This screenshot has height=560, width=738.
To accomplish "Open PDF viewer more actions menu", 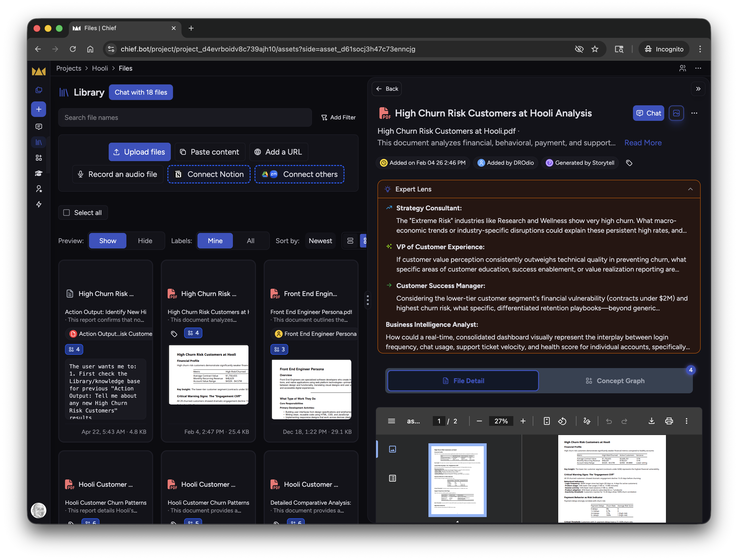I will coord(686,421).
